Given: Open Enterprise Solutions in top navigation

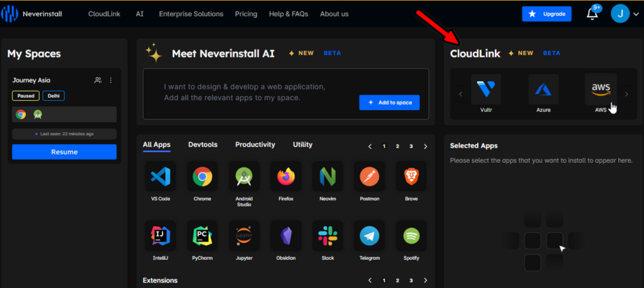Looking at the screenshot, I should pos(191,14).
